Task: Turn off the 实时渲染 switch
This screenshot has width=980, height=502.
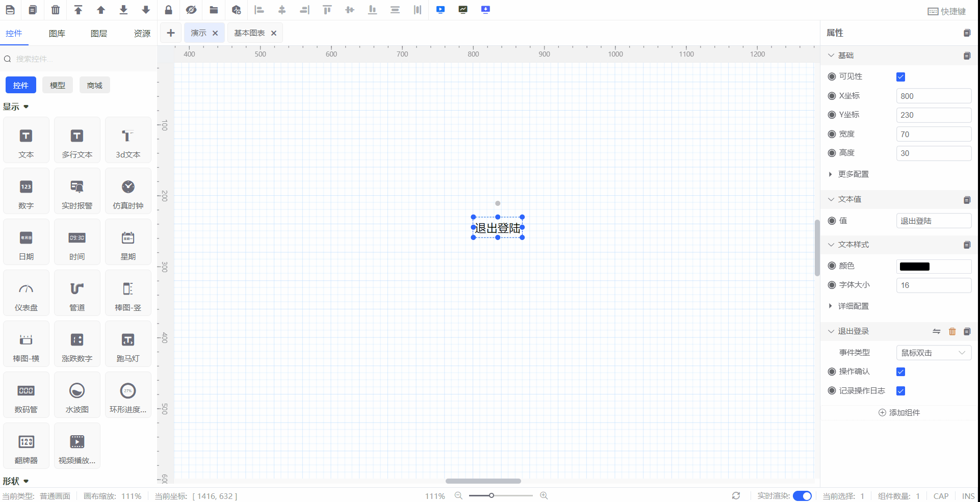Action: (802, 496)
